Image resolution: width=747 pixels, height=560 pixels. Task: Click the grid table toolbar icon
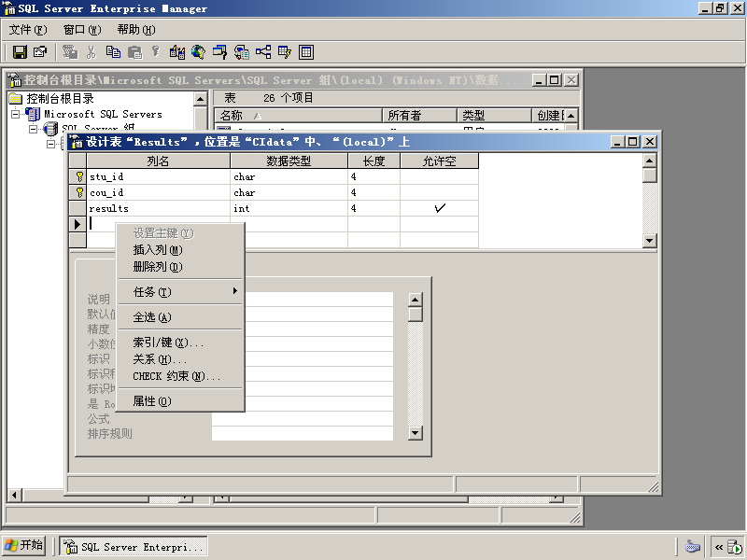(306, 52)
